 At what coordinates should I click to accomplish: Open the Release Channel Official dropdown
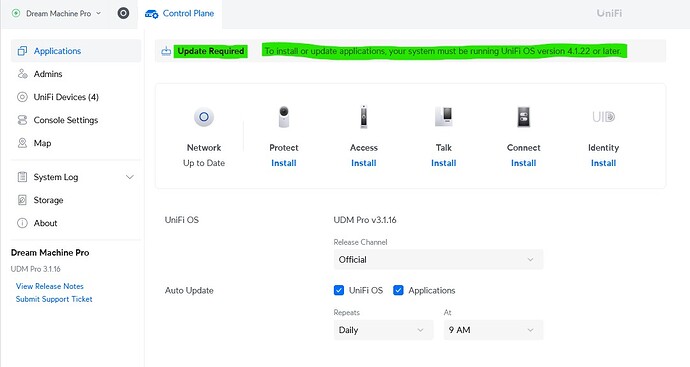pyautogui.click(x=438, y=260)
